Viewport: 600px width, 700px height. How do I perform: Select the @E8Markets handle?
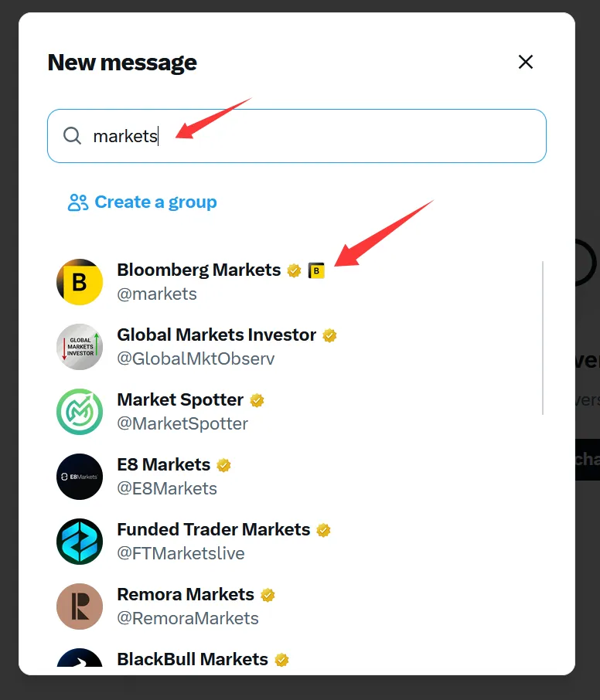click(x=167, y=489)
